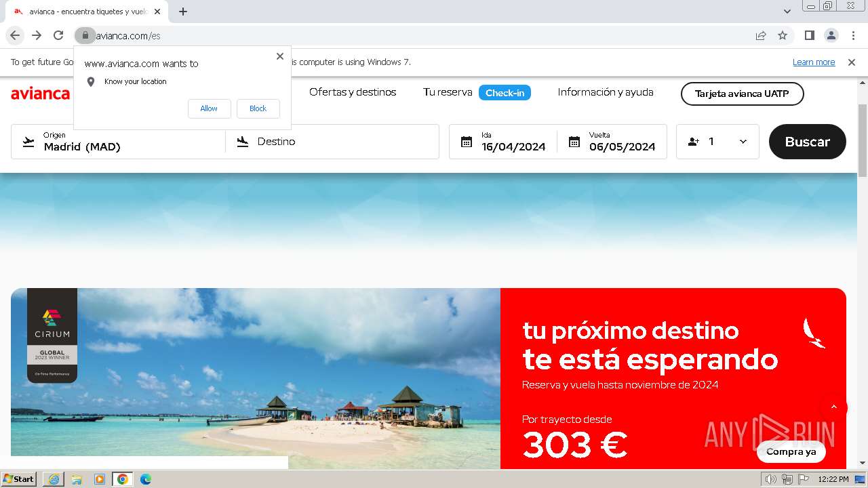Reload the avianca page
The image size is (868, 488).
pos(58,35)
